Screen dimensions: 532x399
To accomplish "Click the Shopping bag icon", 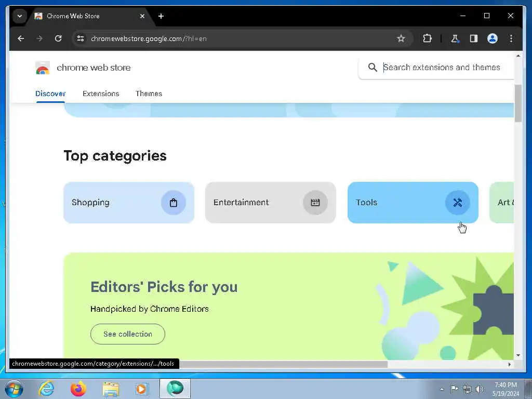I will [x=174, y=203].
